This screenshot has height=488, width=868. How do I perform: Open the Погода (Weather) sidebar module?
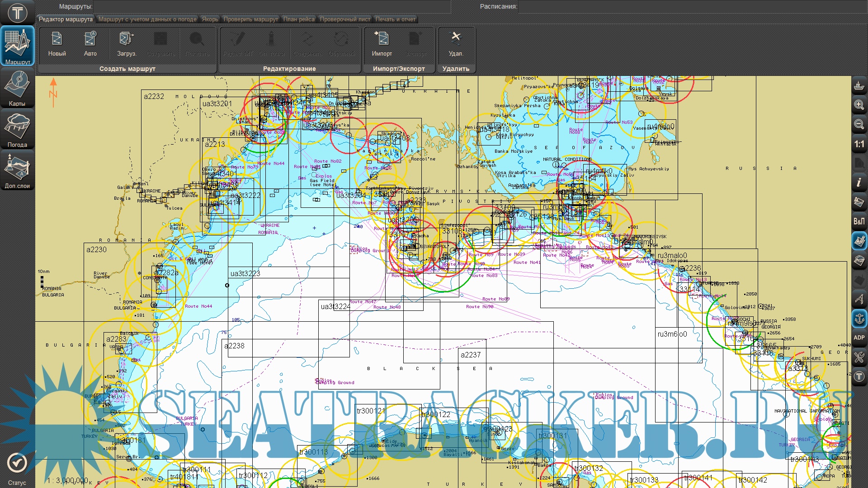tap(17, 129)
